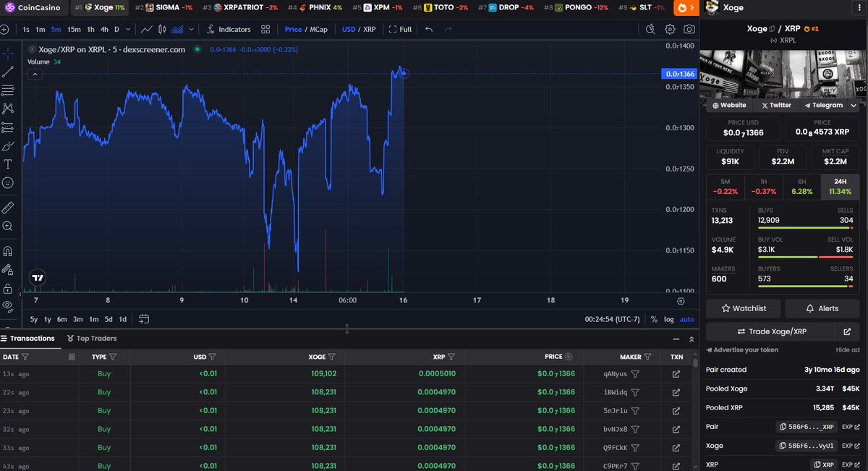Open transaction link for maker qANyus
This screenshot has width=868, height=471.
tap(676, 374)
